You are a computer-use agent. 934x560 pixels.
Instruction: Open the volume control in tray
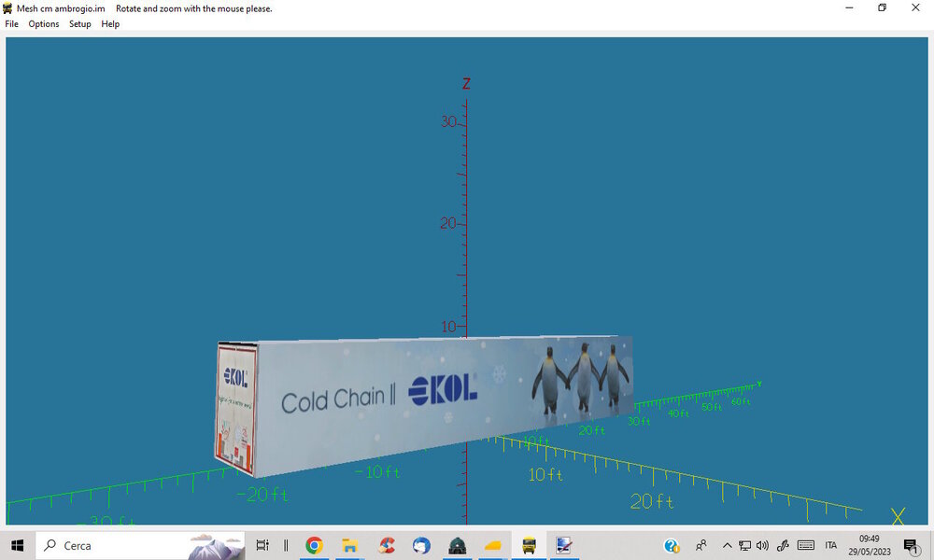(x=762, y=545)
